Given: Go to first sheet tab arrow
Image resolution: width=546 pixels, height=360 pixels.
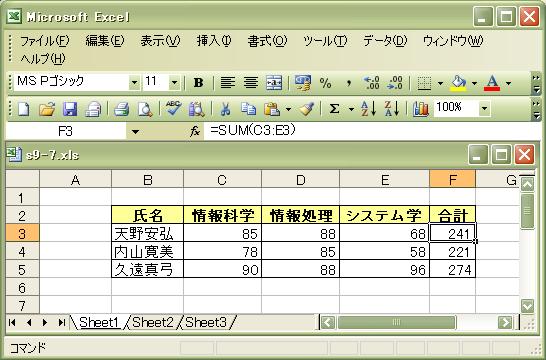Looking at the screenshot, I should point(13,322).
